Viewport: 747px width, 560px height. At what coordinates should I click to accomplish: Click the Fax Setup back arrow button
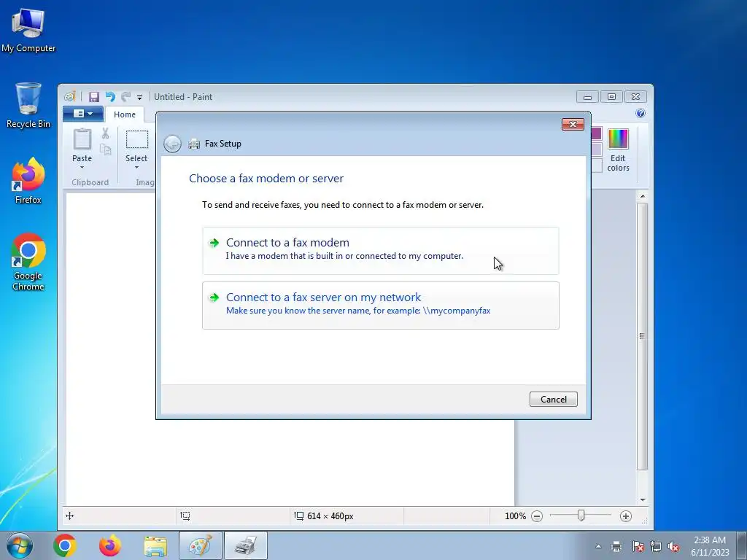click(x=172, y=144)
